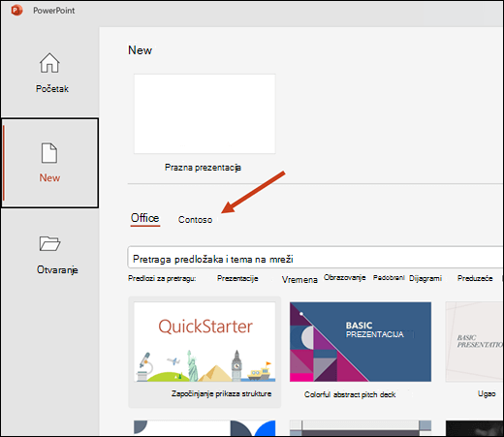The height and width of the screenshot is (437, 504).
Task: Click the PowerPoint logo icon
Action: [16, 11]
